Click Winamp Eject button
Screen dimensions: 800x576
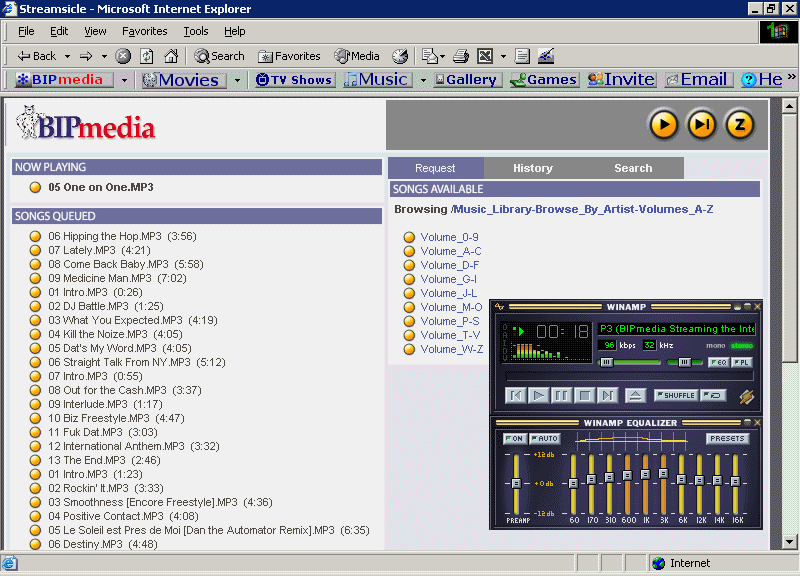pyautogui.click(x=635, y=395)
